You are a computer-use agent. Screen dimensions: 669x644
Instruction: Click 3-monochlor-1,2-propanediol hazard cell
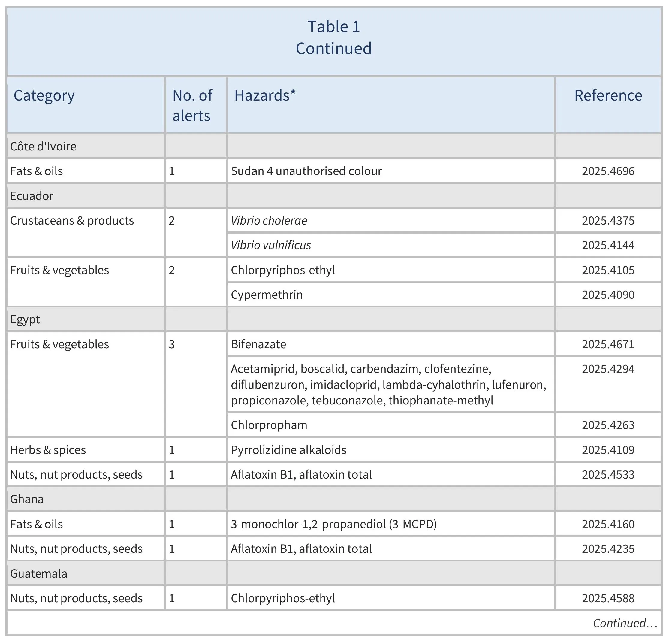[x=333, y=524]
